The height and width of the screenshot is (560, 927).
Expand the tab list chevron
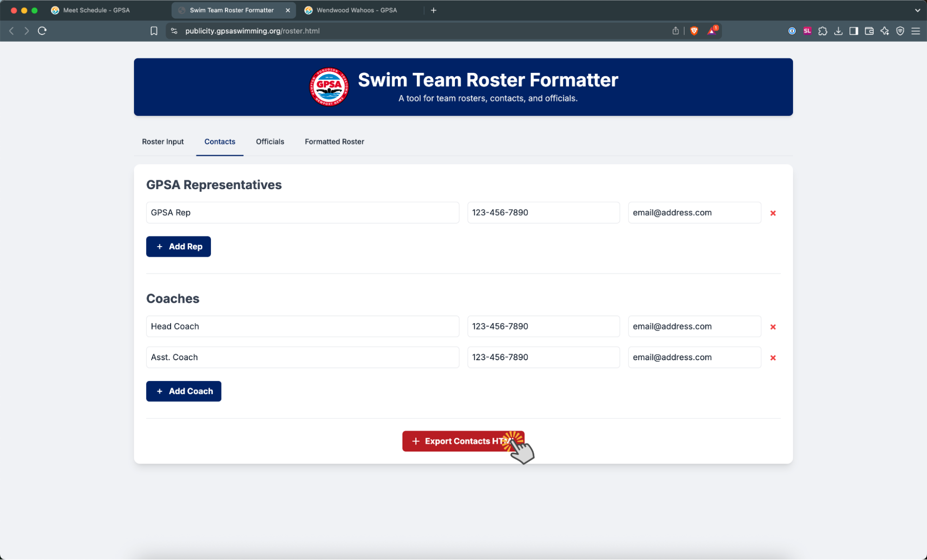pos(917,10)
